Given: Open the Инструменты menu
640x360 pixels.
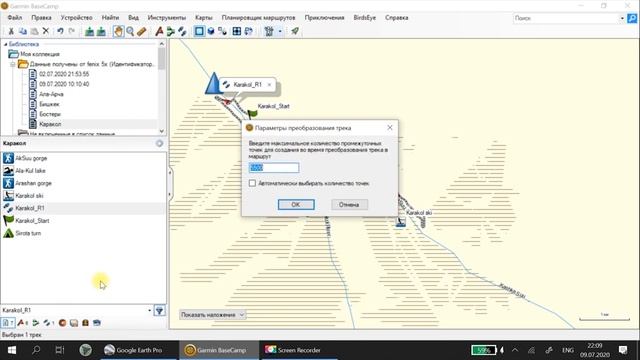Looking at the screenshot, I should click(167, 18).
